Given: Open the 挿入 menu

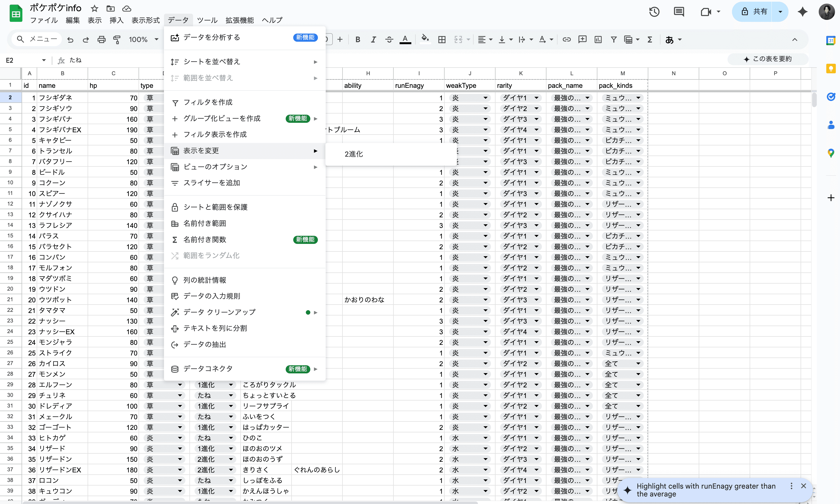Looking at the screenshot, I should point(116,20).
